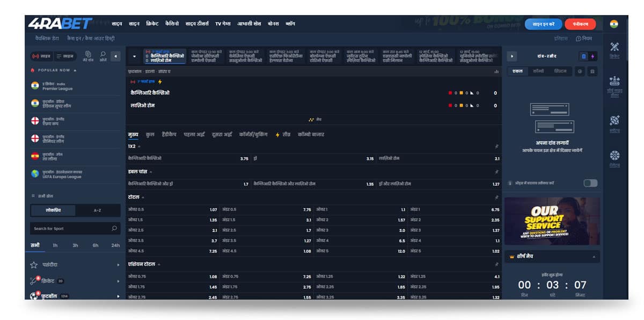Viewport: 644px width, 320px height.
Task: Collapse the left sidebar with arrow button
Action: pyautogui.click(x=115, y=56)
